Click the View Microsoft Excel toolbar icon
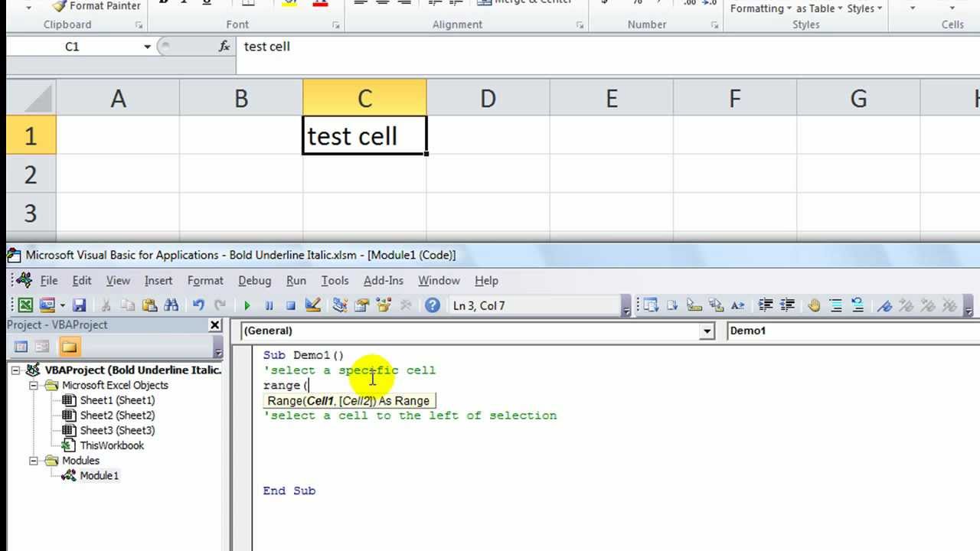This screenshot has width=980, height=551. (25, 305)
